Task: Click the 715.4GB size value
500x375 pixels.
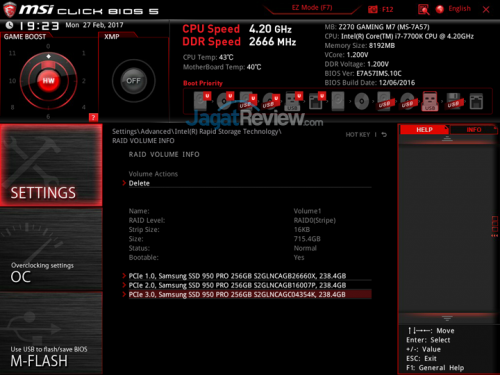Action: pos(307,239)
